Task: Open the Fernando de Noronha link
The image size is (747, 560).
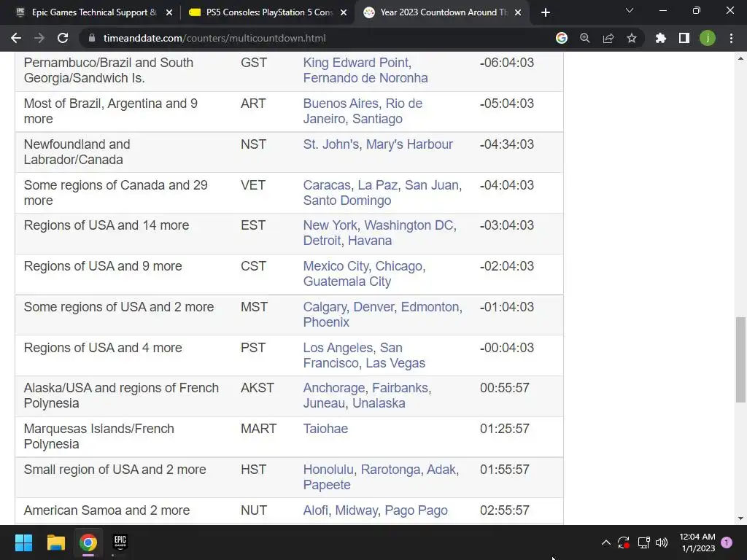Action: click(x=365, y=77)
